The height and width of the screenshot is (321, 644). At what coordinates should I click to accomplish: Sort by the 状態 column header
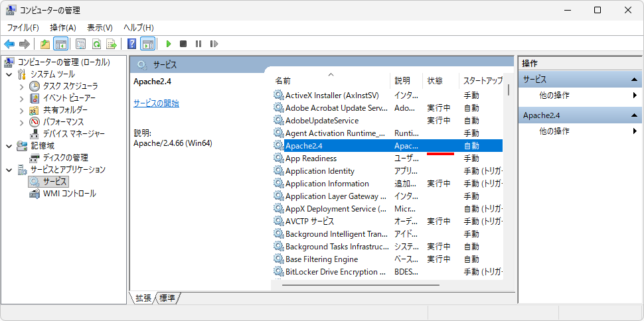(x=441, y=80)
